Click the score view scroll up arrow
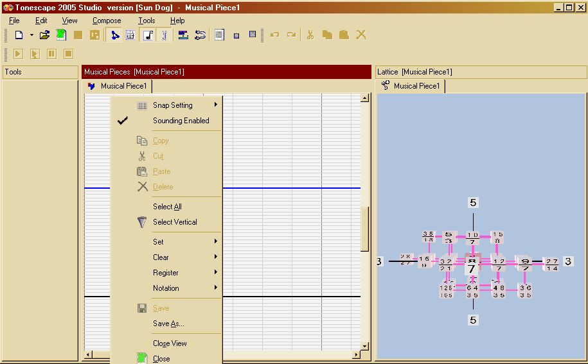This screenshot has height=364, width=588. 364,98
